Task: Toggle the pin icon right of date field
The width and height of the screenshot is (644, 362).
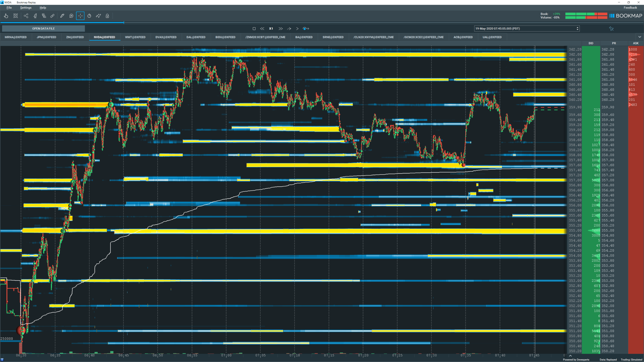Action: pos(611,29)
